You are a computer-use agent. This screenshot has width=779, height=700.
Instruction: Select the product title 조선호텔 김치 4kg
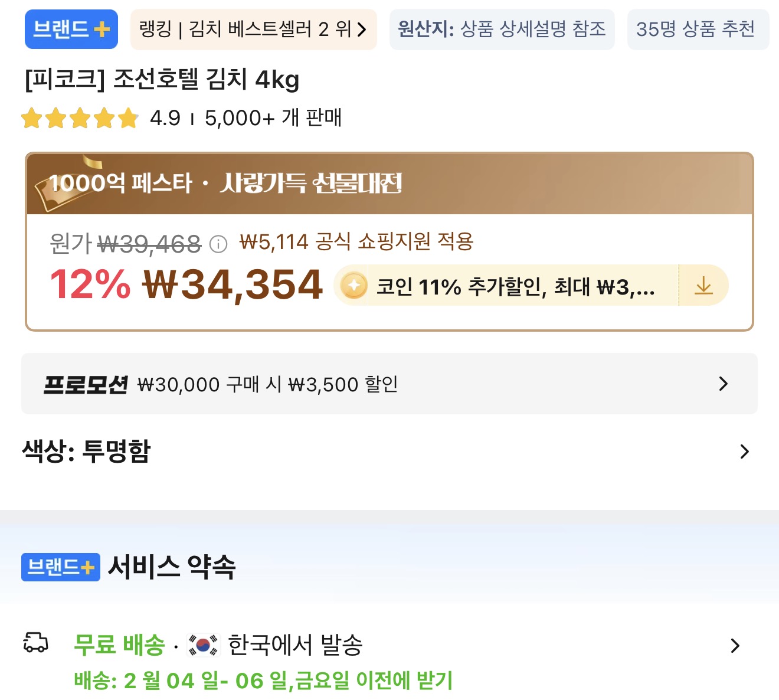pyautogui.click(x=162, y=79)
